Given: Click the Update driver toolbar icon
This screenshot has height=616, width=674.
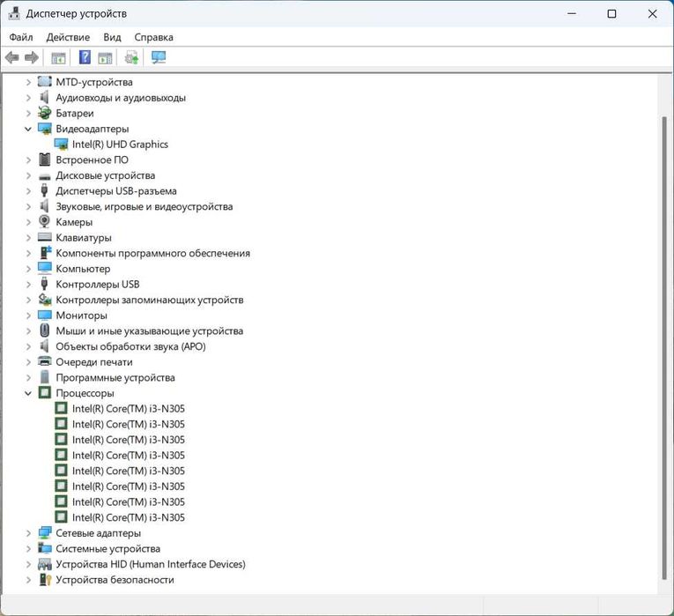Looking at the screenshot, I should coord(131,57).
